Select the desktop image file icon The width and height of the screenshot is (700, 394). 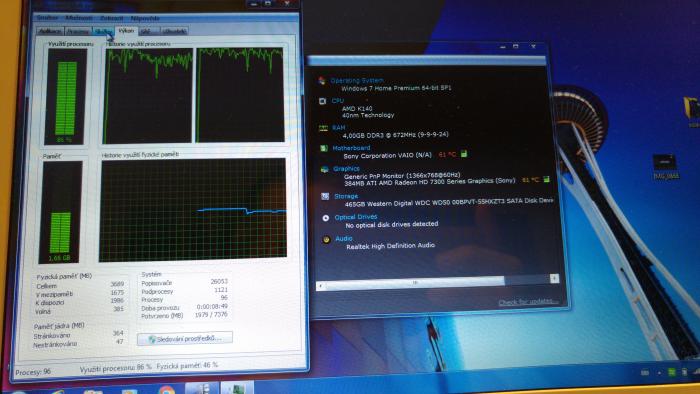click(665, 166)
